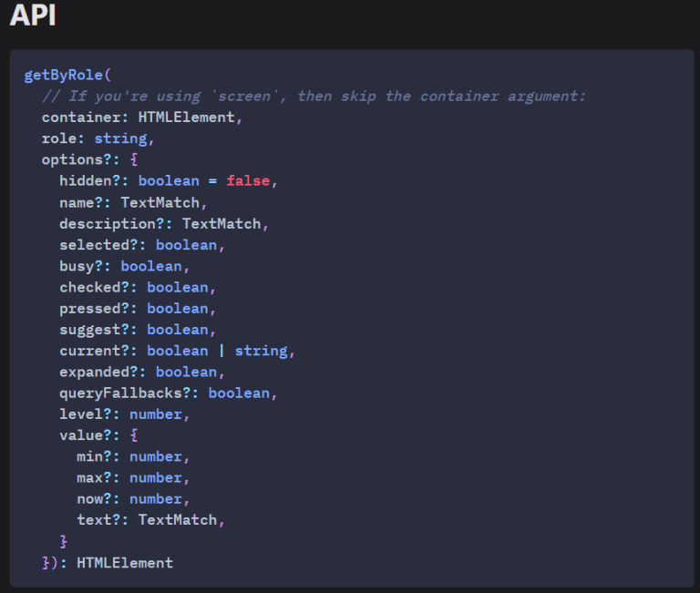Click the options?: line

point(89,159)
